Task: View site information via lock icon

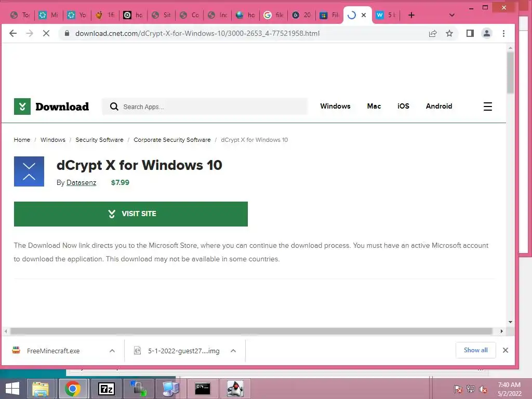Action: 67,33
